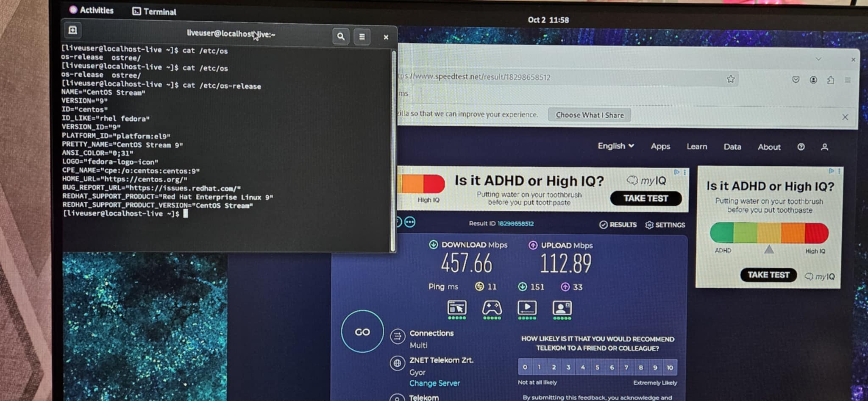This screenshot has height=401, width=868.
Task: Open the English language dropdown
Action: [x=616, y=146]
